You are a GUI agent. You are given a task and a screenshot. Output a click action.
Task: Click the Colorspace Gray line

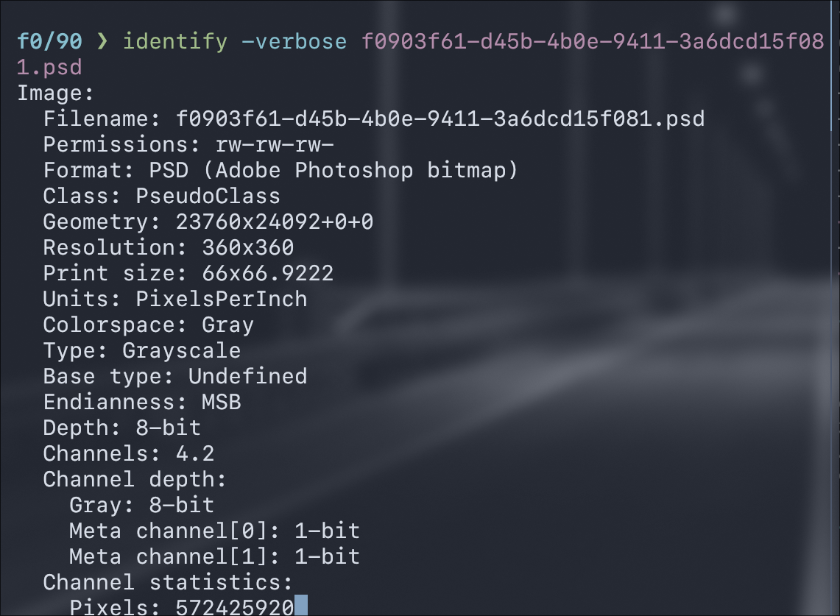click(148, 325)
